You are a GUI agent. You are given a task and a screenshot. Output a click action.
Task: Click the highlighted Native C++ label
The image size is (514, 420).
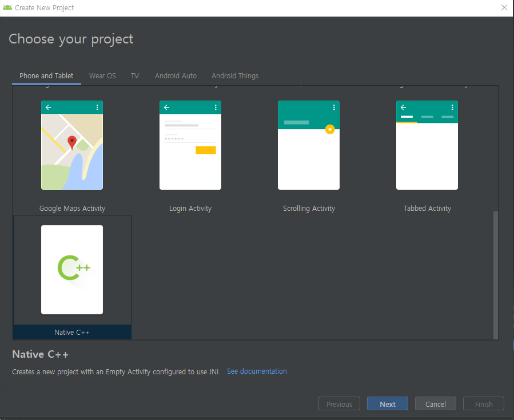tap(72, 332)
